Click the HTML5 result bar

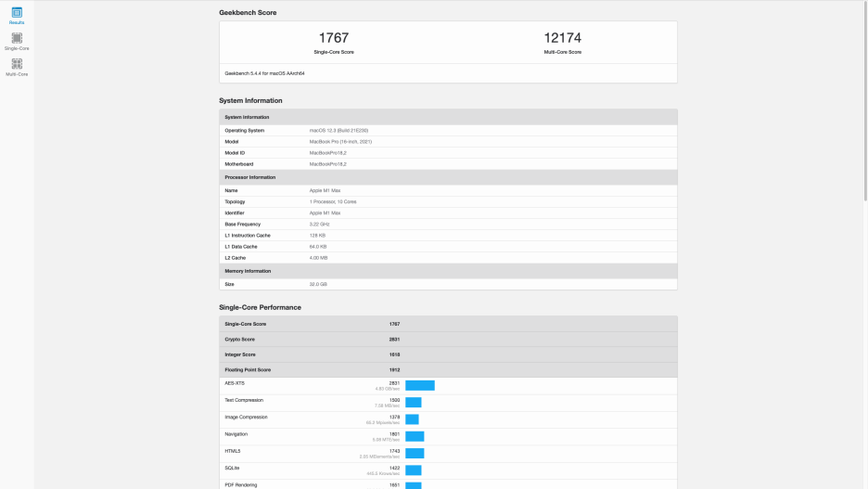[415, 454]
